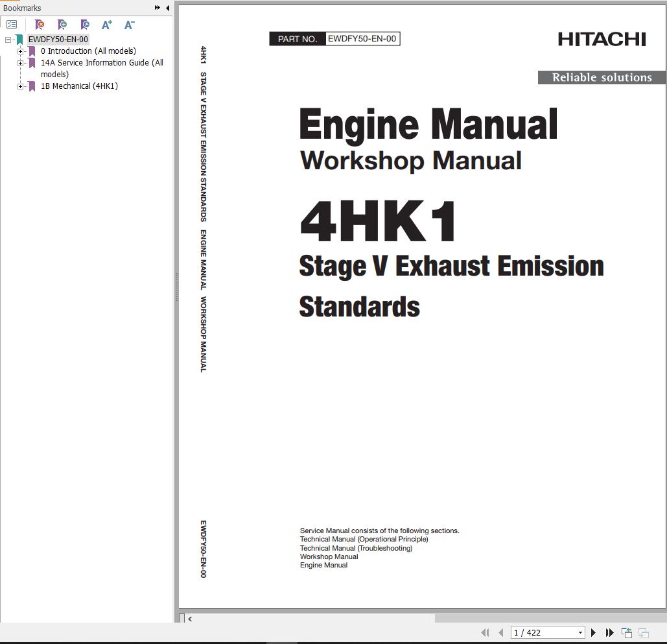Jump to the last page

609,632
